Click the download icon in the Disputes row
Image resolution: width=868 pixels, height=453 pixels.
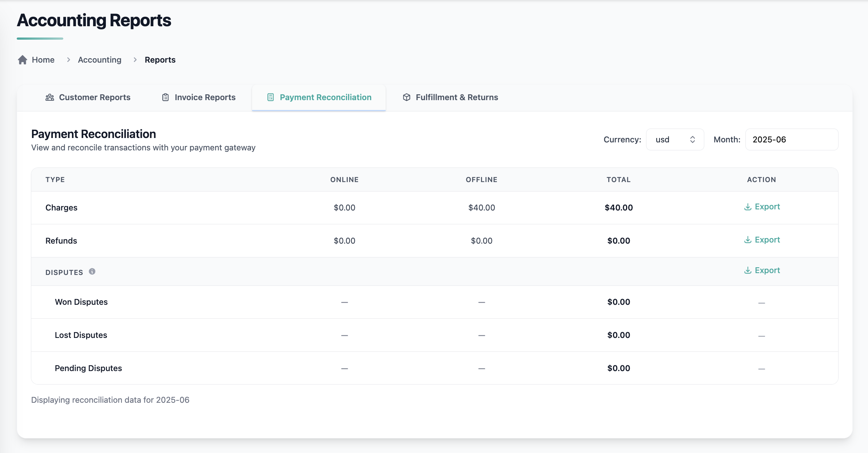[748, 271]
